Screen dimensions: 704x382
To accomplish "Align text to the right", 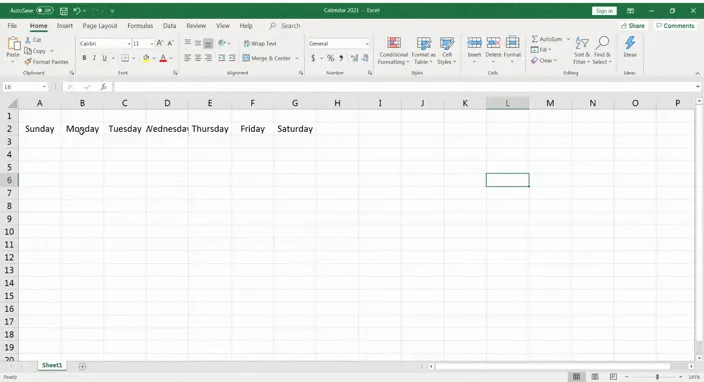I will pos(208,58).
